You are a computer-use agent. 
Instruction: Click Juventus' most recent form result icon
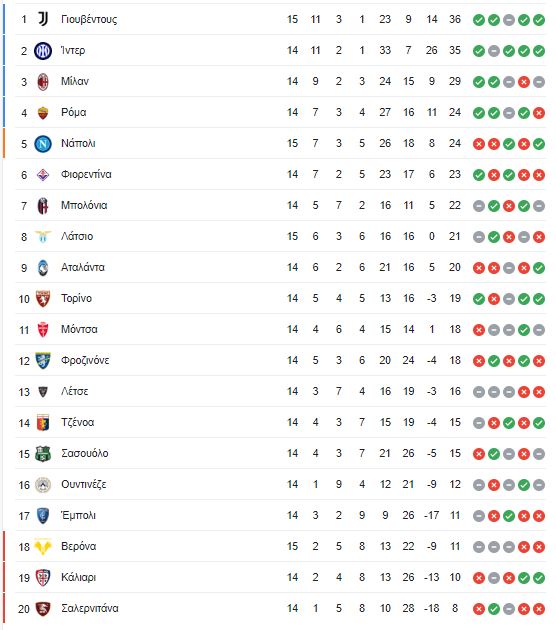(x=539, y=20)
